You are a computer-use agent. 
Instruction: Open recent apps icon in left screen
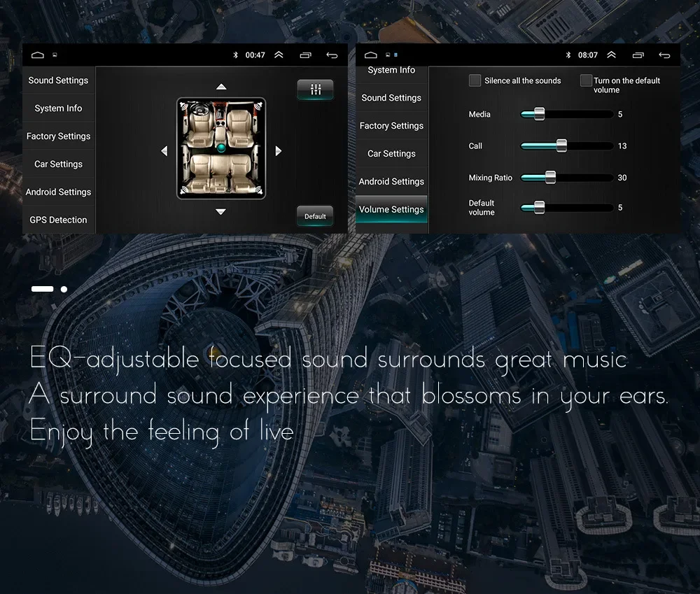305,55
